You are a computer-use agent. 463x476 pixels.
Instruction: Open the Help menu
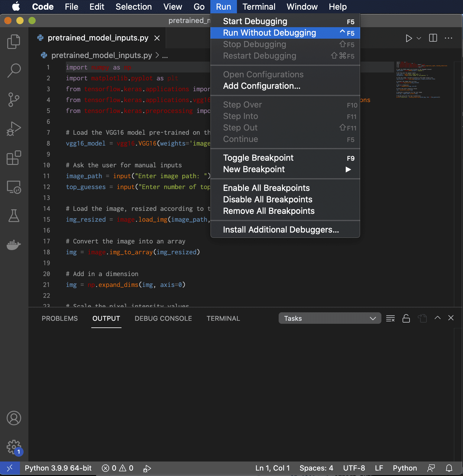(338, 7)
